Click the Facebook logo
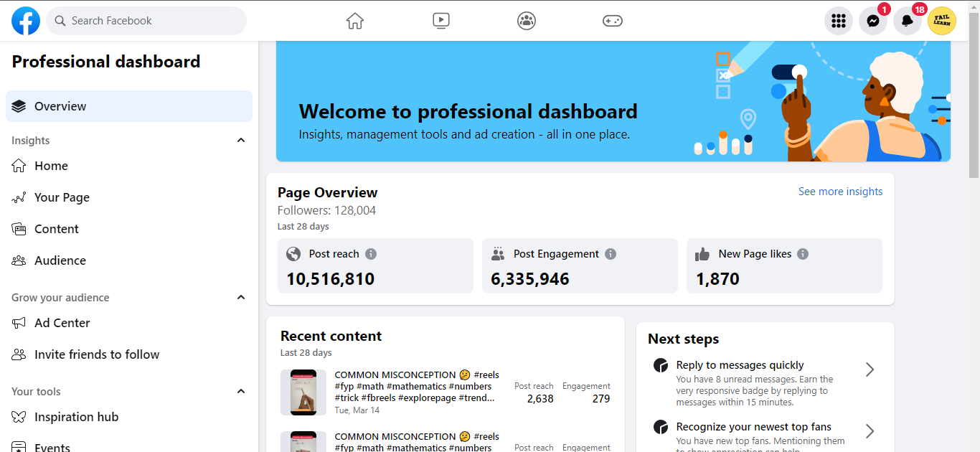 (26, 21)
